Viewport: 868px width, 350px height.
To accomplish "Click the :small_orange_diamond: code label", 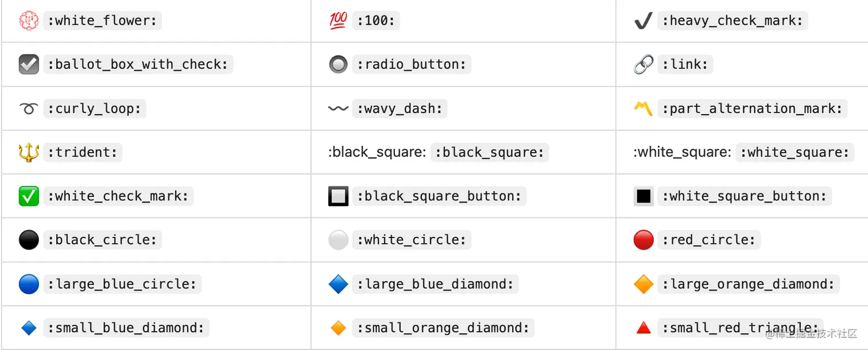I will tap(443, 328).
